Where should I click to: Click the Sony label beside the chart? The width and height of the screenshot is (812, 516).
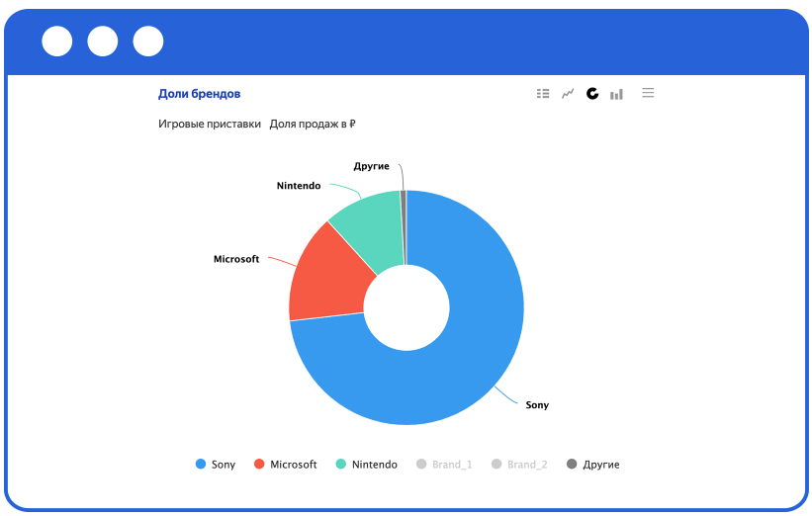[537, 404]
